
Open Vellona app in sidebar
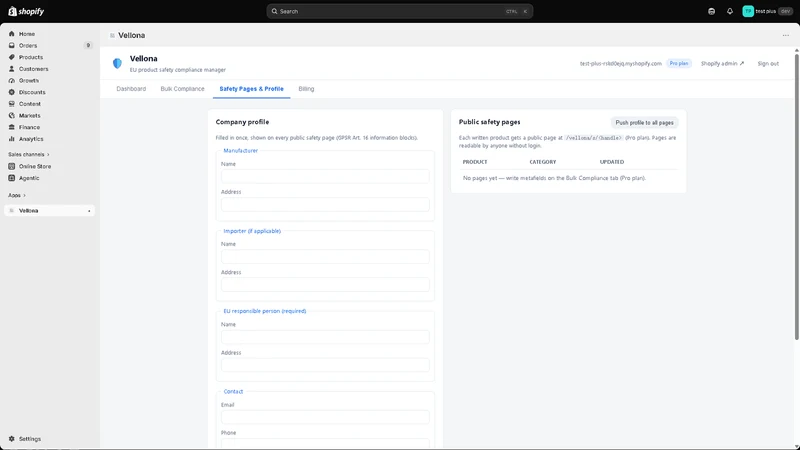pyautogui.click(x=49, y=211)
